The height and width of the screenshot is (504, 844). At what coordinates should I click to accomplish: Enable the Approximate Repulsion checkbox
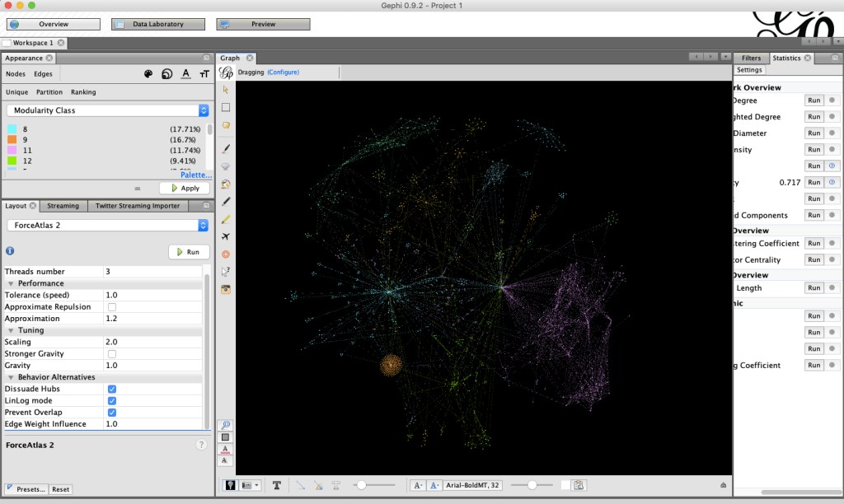tap(112, 307)
